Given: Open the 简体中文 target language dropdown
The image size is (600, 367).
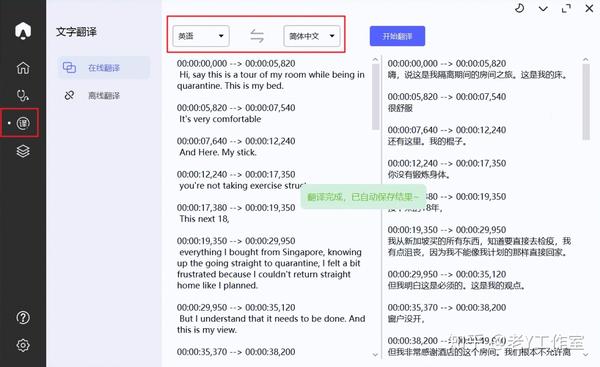Looking at the screenshot, I should point(312,36).
